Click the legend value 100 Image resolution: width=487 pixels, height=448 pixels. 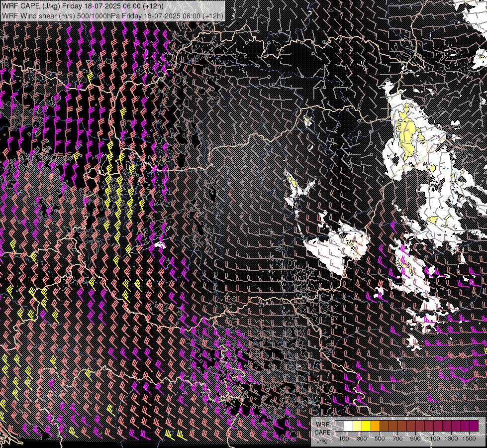tap(344, 439)
